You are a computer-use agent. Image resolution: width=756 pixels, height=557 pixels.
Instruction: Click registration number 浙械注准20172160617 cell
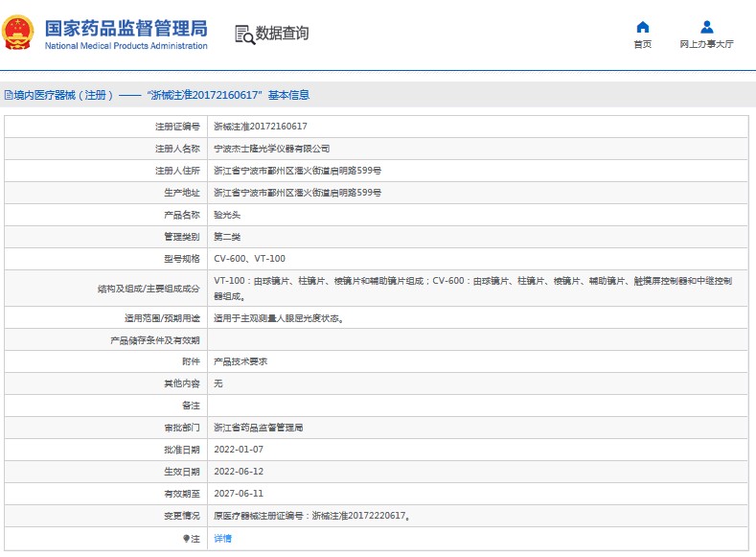pyautogui.click(x=260, y=127)
